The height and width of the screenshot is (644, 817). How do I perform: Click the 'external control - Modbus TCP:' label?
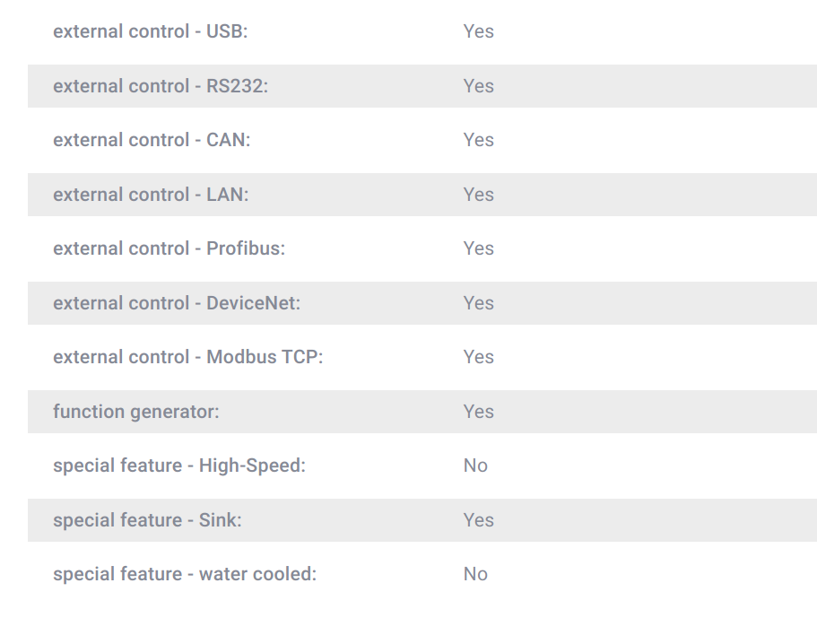click(188, 358)
